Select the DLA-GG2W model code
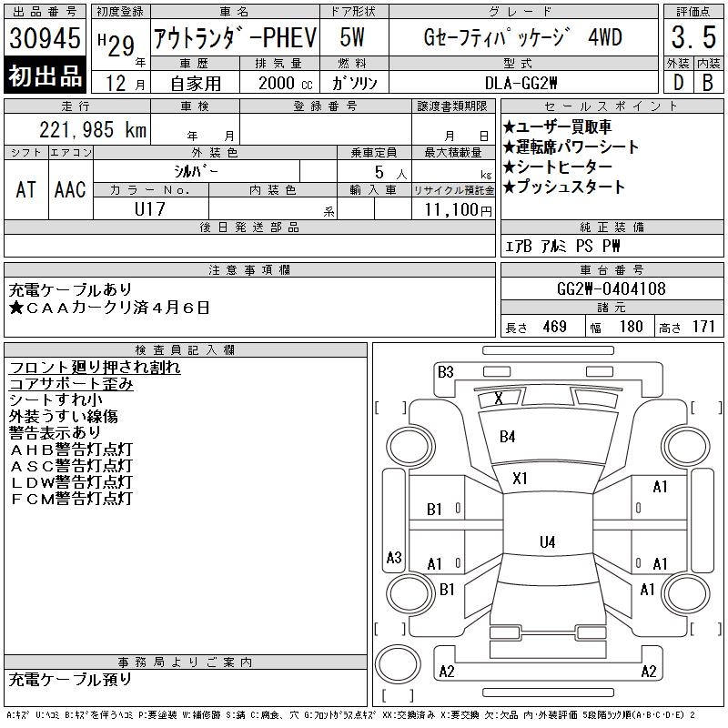 (x=521, y=82)
